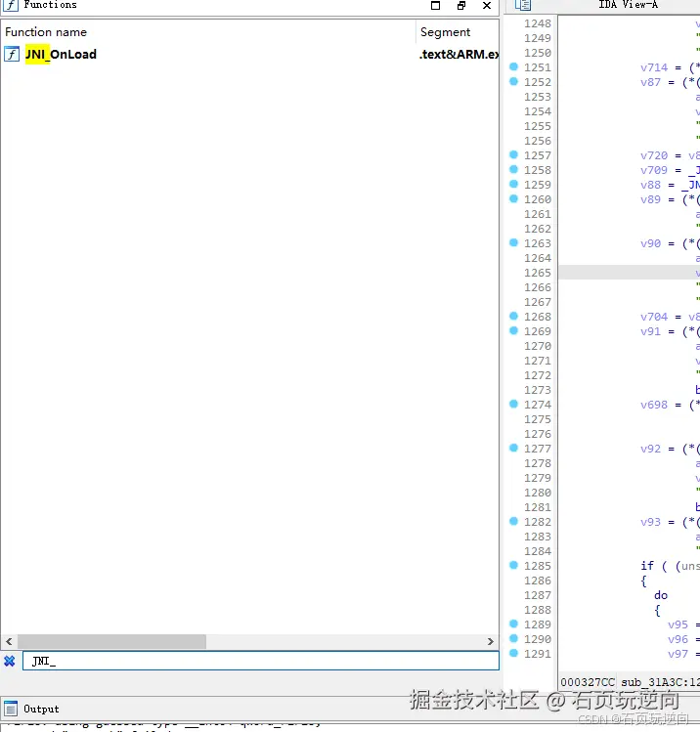Image resolution: width=700 pixels, height=732 pixels.
Task: Toggle breakpoint dot on line 1289
Action: point(513,624)
